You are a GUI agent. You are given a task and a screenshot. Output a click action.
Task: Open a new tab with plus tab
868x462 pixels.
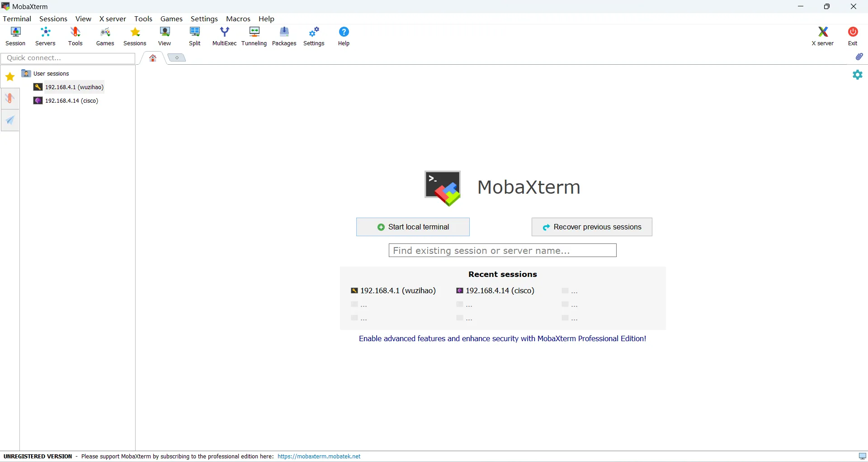tap(177, 57)
